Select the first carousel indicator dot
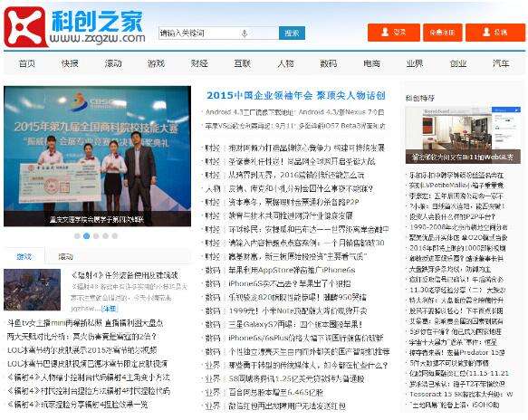 (x=77, y=236)
